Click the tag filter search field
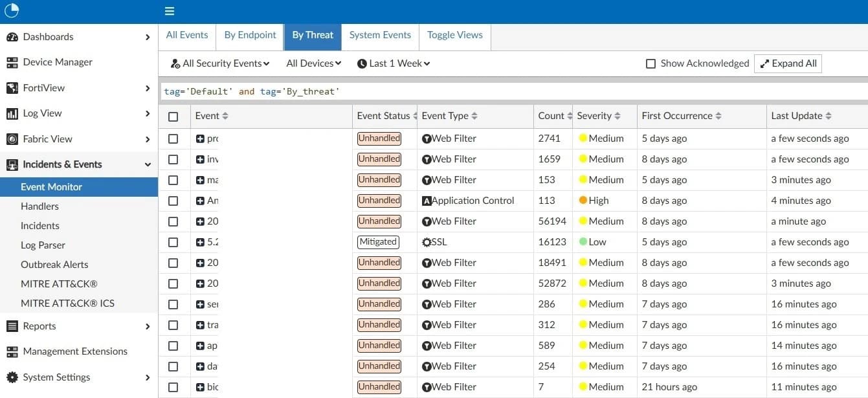This screenshot has height=398, width=868. point(511,91)
